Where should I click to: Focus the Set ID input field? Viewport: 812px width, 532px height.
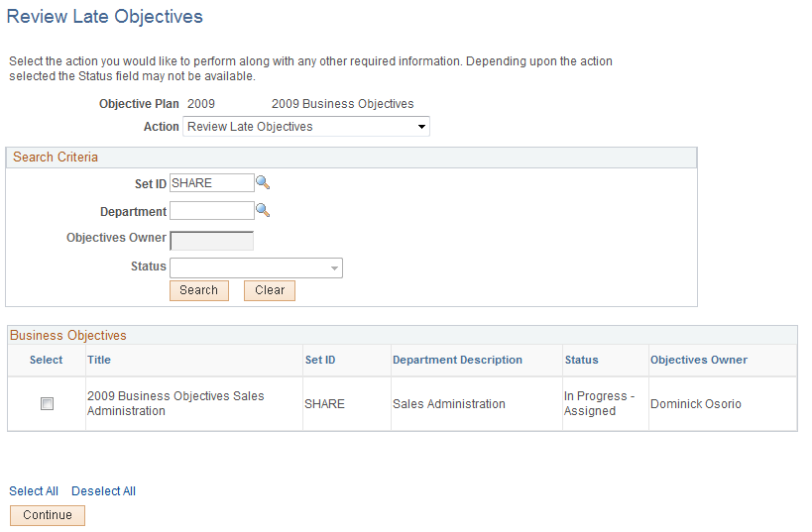[x=212, y=183]
